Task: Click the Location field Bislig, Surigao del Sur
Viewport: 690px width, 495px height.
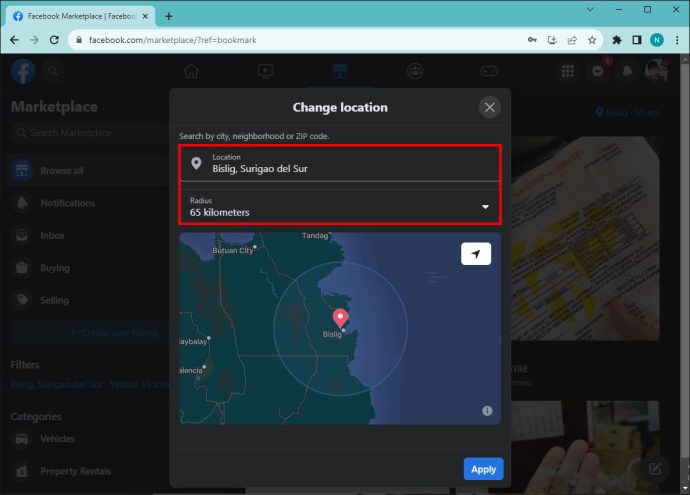Action: click(340, 163)
